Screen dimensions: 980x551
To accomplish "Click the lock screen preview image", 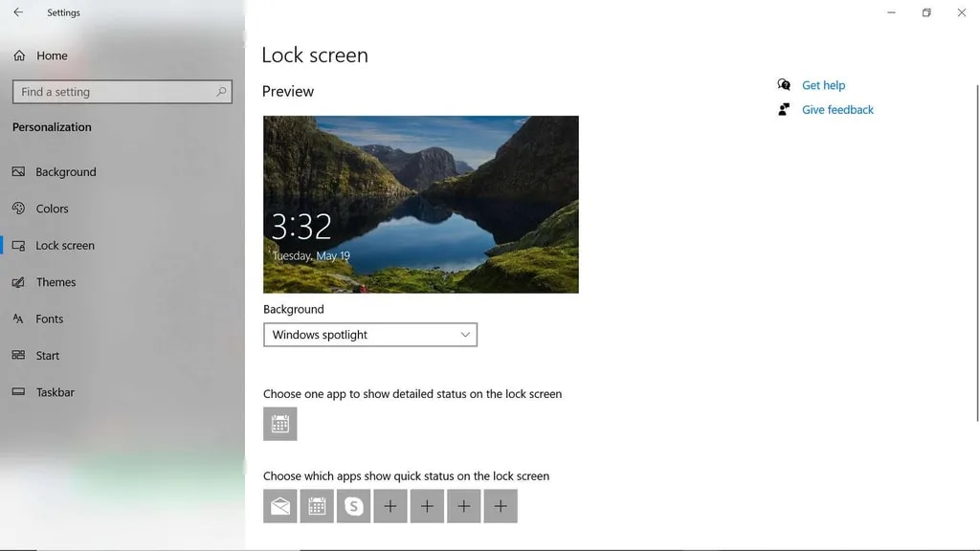I will tap(420, 204).
